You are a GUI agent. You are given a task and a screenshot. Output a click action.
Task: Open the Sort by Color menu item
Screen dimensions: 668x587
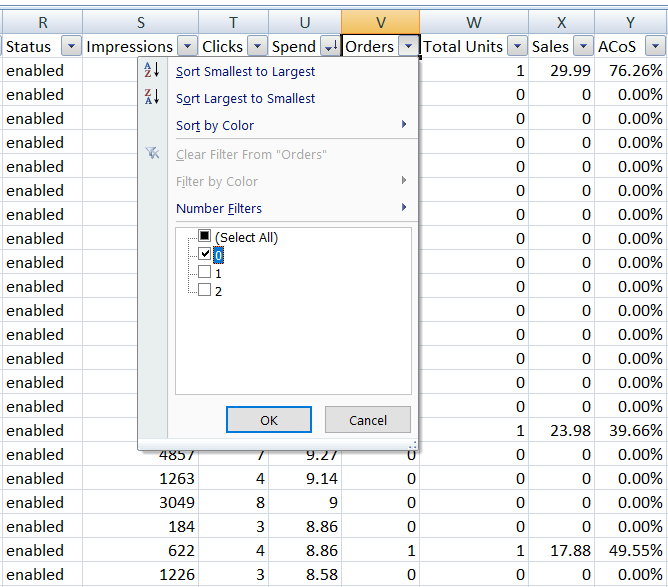click(x=215, y=126)
